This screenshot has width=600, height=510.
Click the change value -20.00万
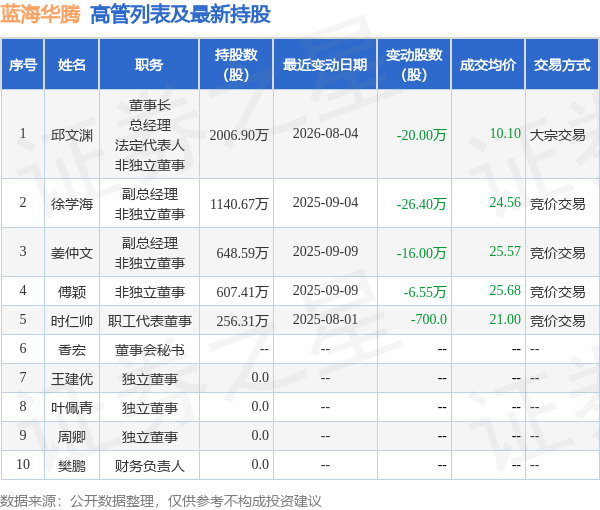[421, 135]
